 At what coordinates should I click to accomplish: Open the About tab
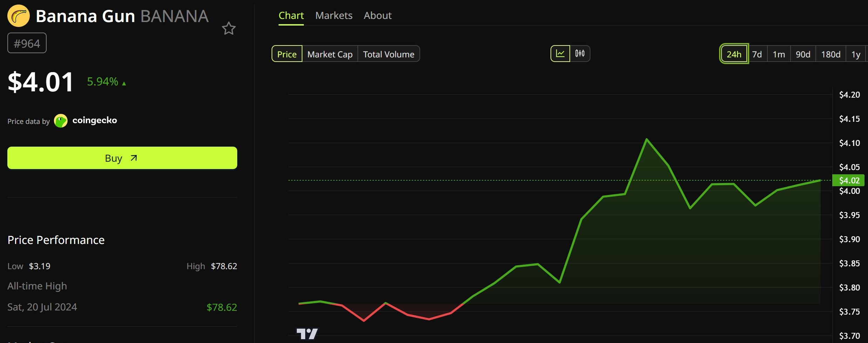(377, 16)
